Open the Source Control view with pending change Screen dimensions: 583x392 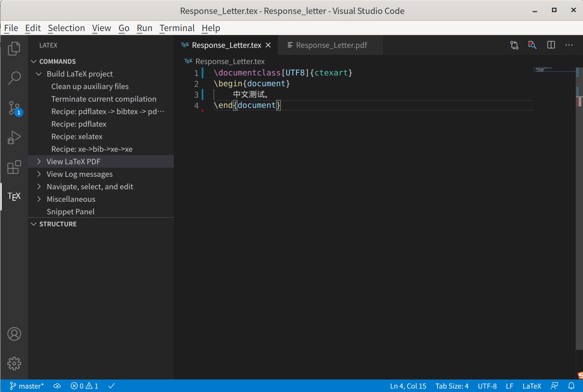coord(14,108)
